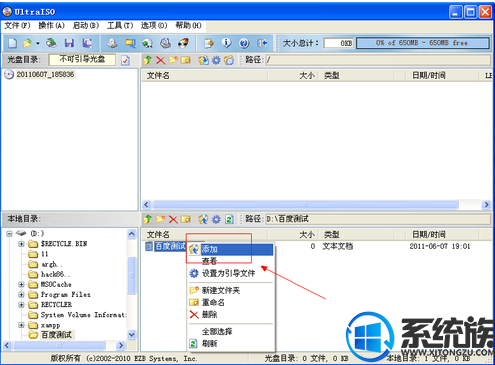Click the New folder icon in local toolbar
The image size is (495, 365).
coord(160,219)
